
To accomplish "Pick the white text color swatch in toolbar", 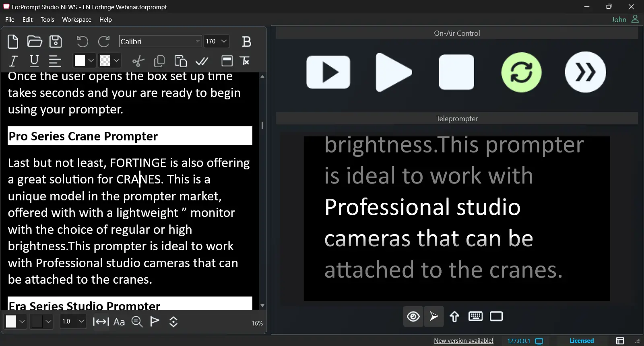I will [x=80, y=61].
